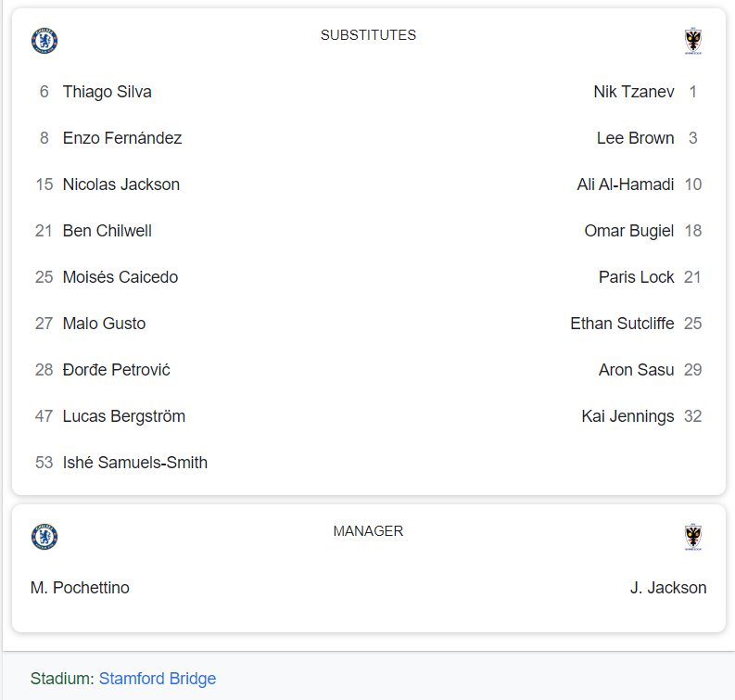Click the Chelsea crest in Manager card
Screen dimensions: 735x700
[x=44, y=537]
